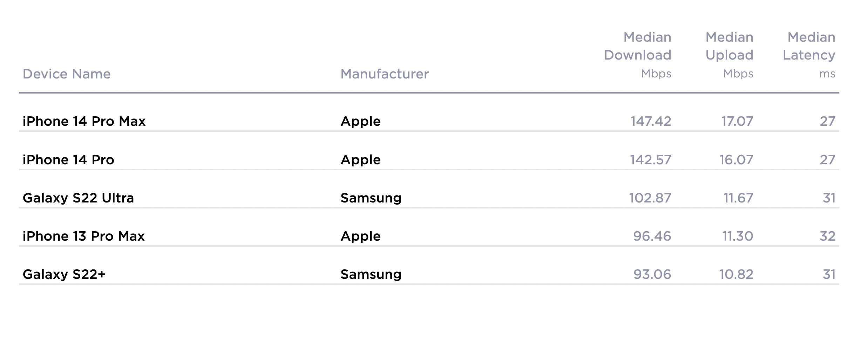The image size is (868, 337).
Task: Click the Manufacturer column header
Action: [x=385, y=74]
